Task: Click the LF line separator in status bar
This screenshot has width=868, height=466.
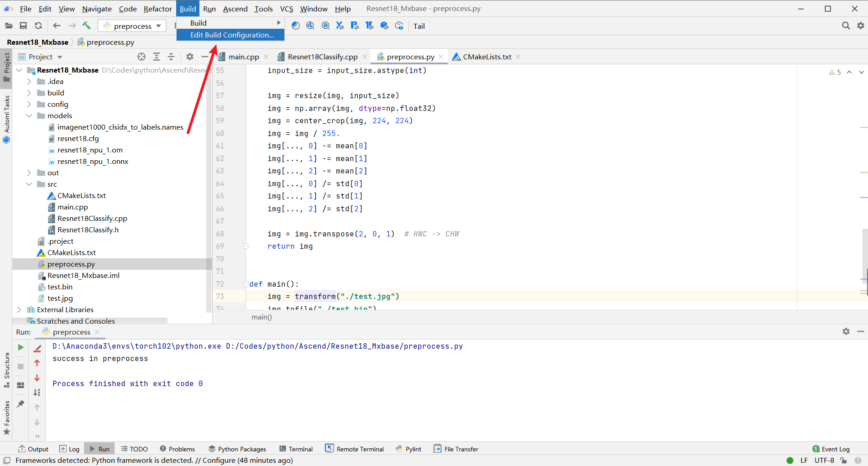Action: pos(804,460)
